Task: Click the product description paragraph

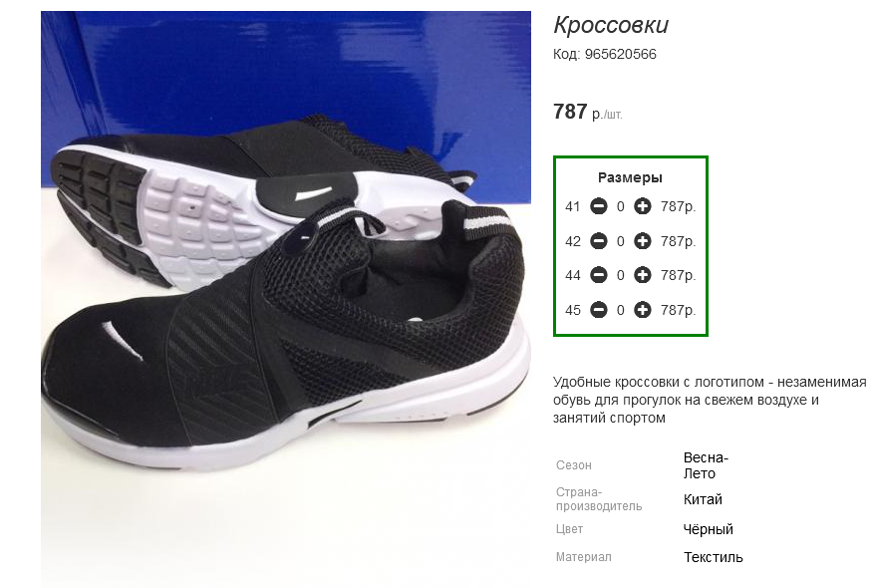Action: 710,400
